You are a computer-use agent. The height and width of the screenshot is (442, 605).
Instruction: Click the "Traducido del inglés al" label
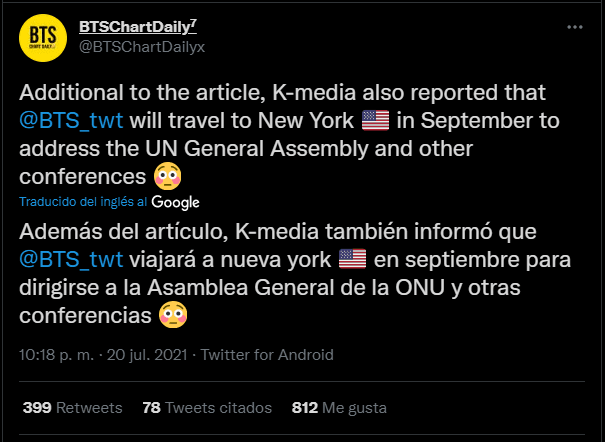tap(83, 202)
